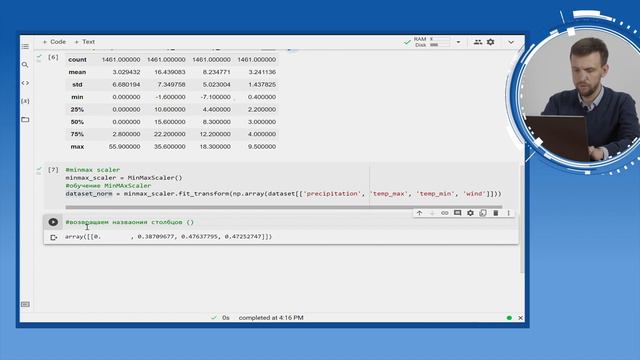This screenshot has height=360, width=640.
Task: Click the RAM and Disk usage indicator
Action: click(x=432, y=42)
